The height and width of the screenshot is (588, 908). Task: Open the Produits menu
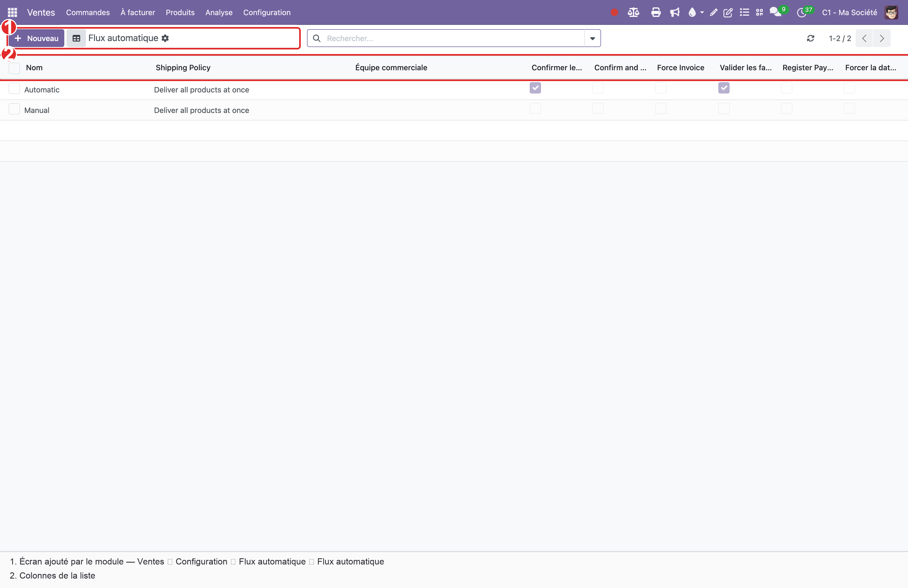tap(180, 13)
